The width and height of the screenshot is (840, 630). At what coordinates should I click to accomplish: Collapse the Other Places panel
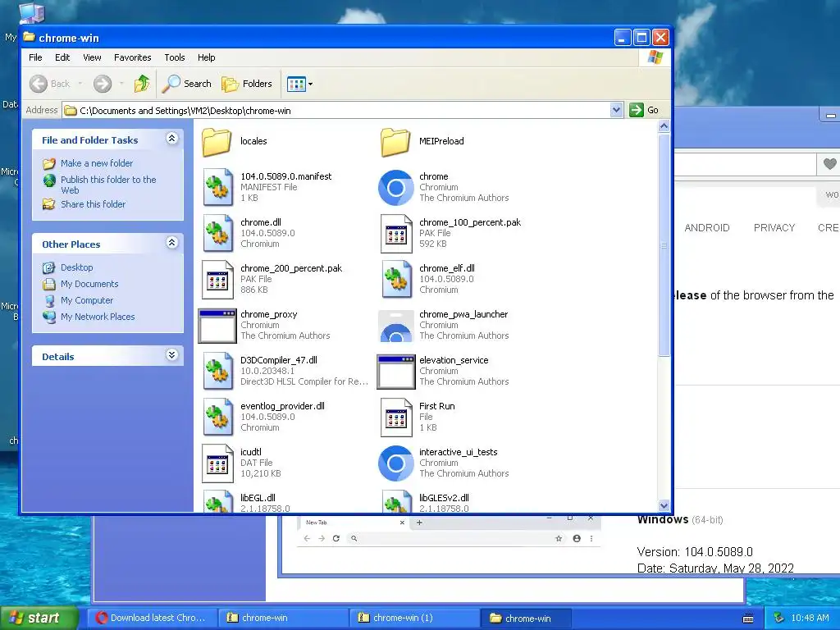coord(171,243)
